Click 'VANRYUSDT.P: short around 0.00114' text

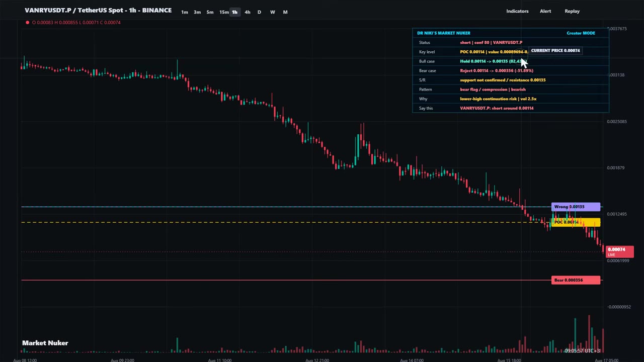click(x=497, y=108)
